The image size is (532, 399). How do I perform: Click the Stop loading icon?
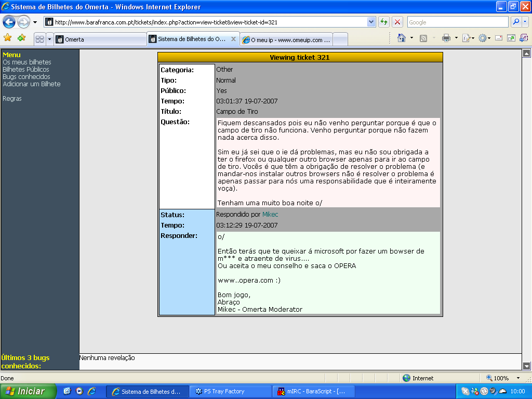397,22
